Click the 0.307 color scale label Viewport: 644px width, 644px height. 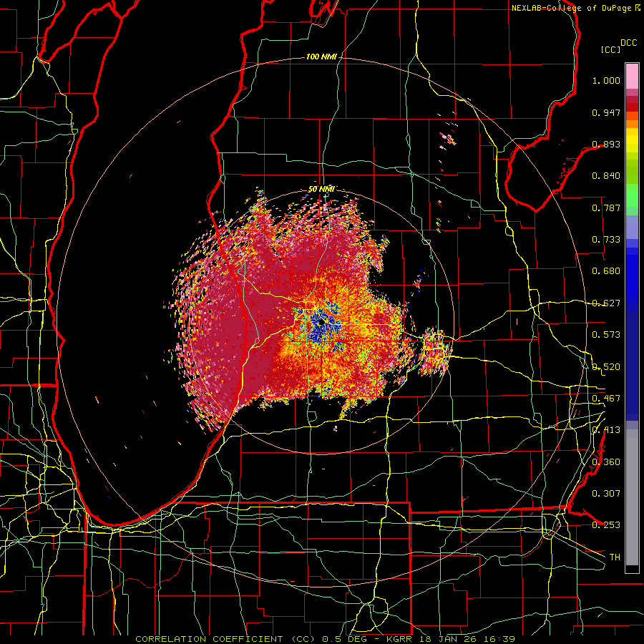pyautogui.click(x=606, y=494)
